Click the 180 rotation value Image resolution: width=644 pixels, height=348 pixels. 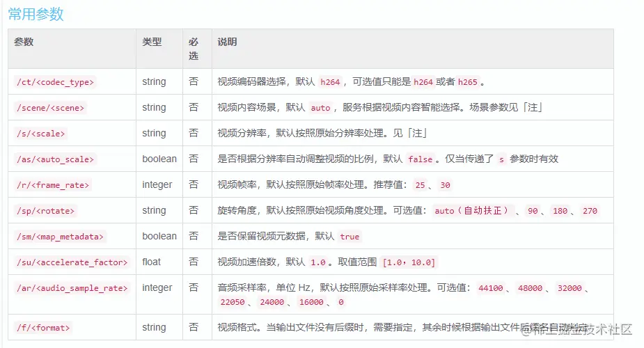560,211
